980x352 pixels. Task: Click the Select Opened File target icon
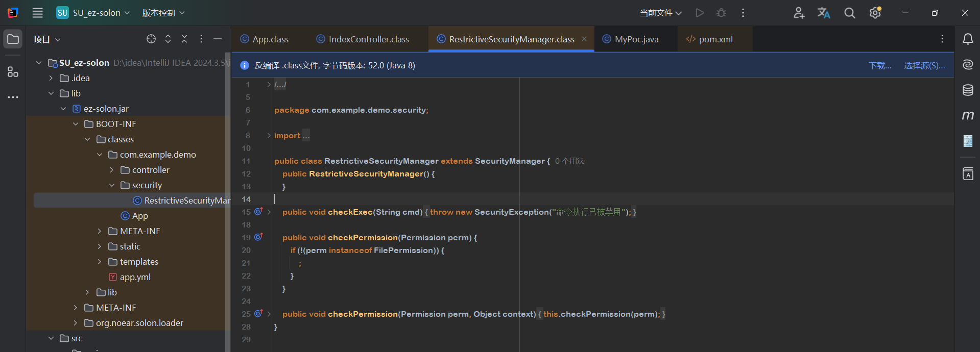[151, 39]
